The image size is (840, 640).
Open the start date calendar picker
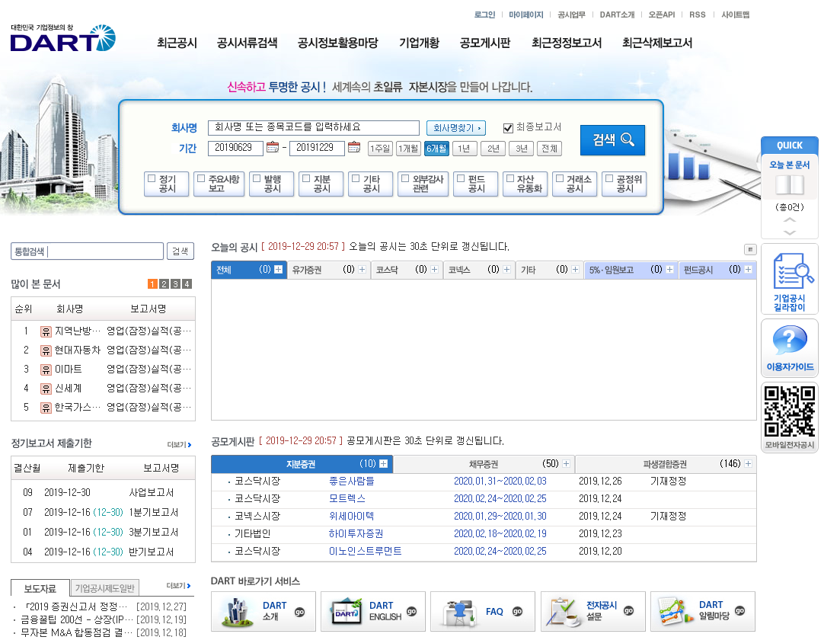pyautogui.click(x=273, y=147)
